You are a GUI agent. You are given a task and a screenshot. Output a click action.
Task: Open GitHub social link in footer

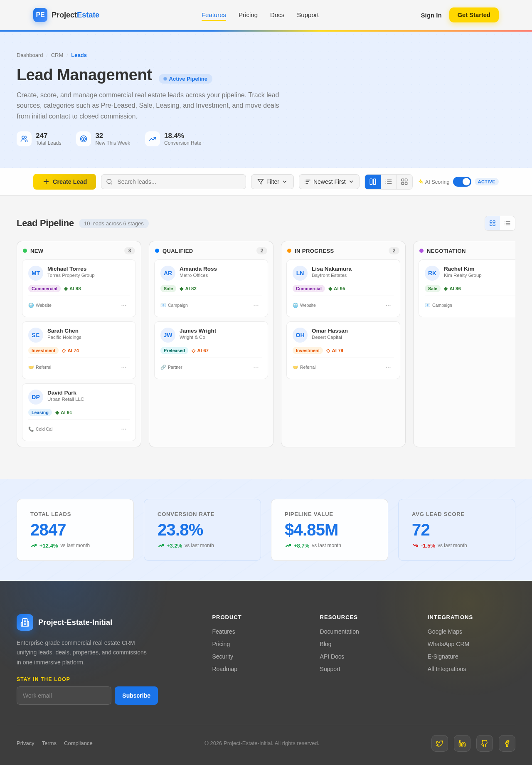(485, 743)
